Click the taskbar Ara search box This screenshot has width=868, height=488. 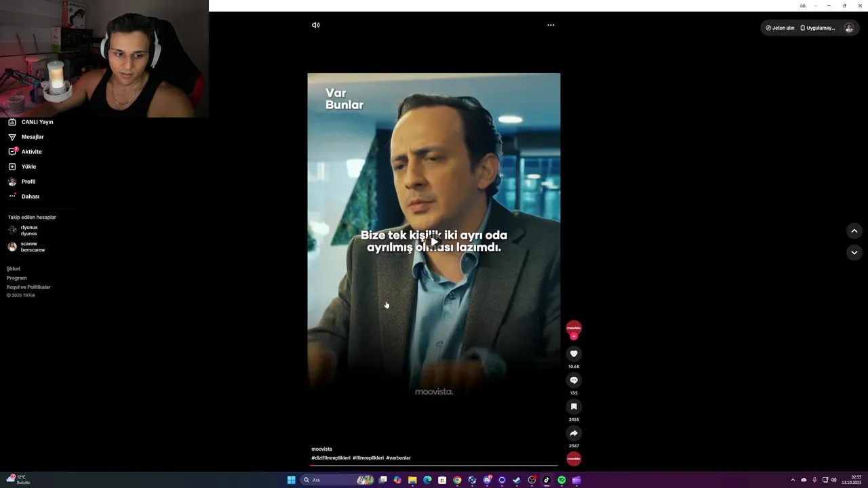tap(338, 480)
